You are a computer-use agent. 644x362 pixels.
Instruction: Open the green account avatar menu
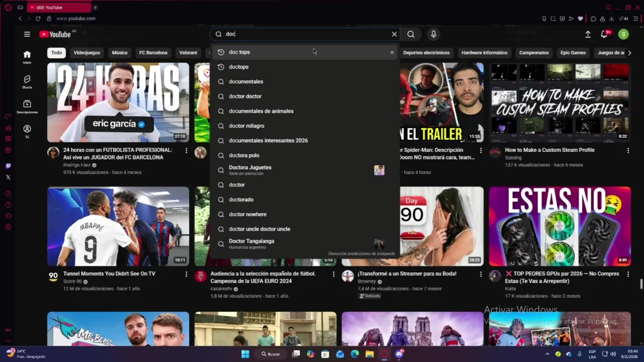623,34
